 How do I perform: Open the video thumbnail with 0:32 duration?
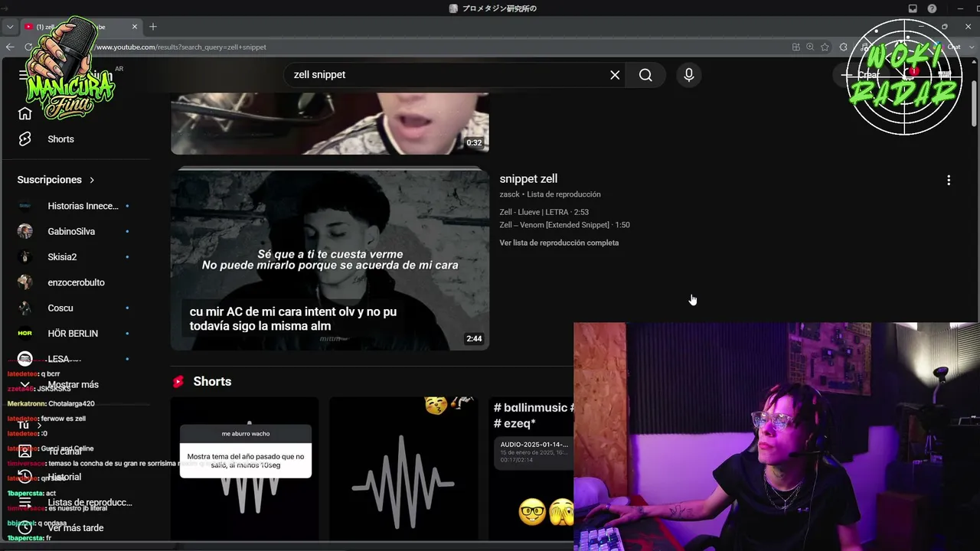330,123
